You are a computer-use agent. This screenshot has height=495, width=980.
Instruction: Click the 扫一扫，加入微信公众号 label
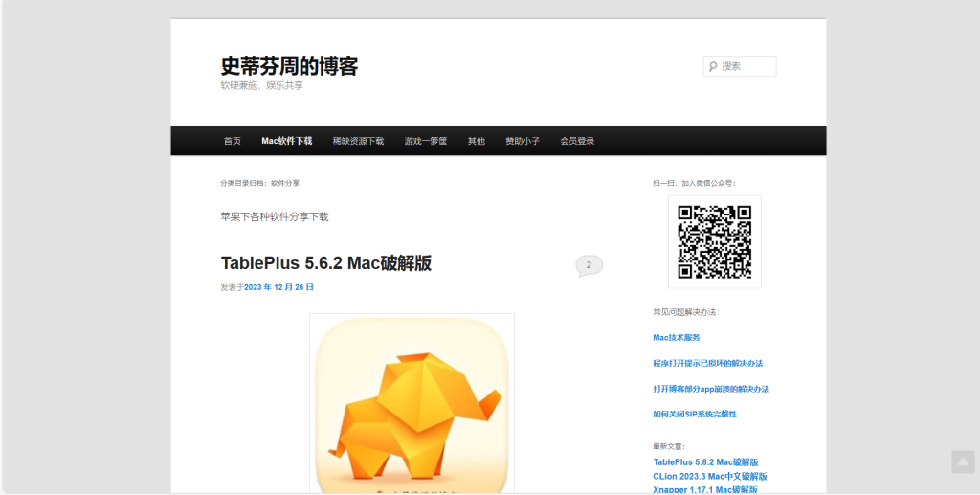coord(695,183)
